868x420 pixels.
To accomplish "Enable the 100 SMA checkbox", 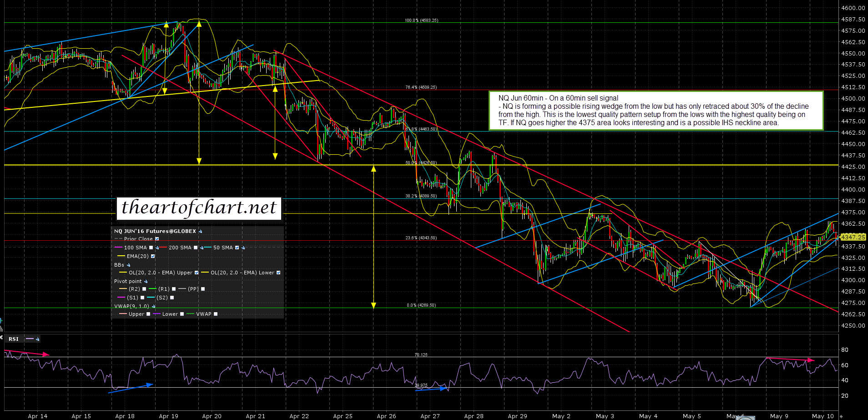I will pyautogui.click(x=151, y=248).
